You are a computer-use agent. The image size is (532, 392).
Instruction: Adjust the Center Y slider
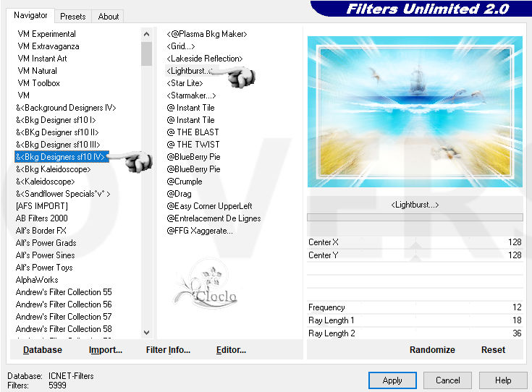click(x=415, y=255)
